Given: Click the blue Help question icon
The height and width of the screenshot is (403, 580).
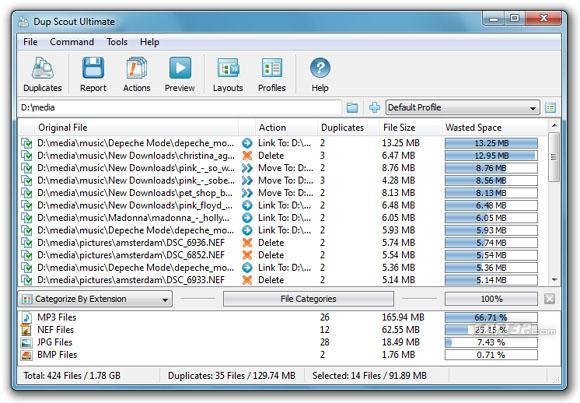Looking at the screenshot, I should pyautogui.click(x=320, y=68).
